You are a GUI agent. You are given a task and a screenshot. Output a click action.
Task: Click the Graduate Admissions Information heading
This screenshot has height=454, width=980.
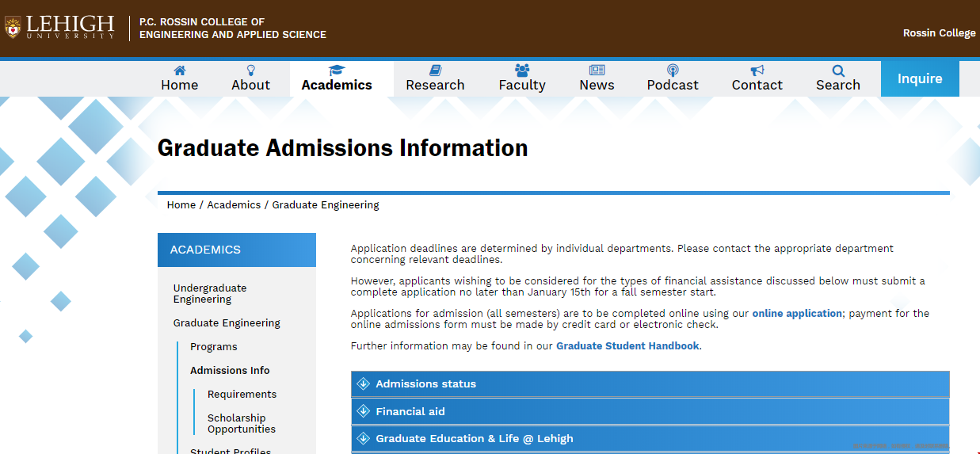click(x=343, y=148)
